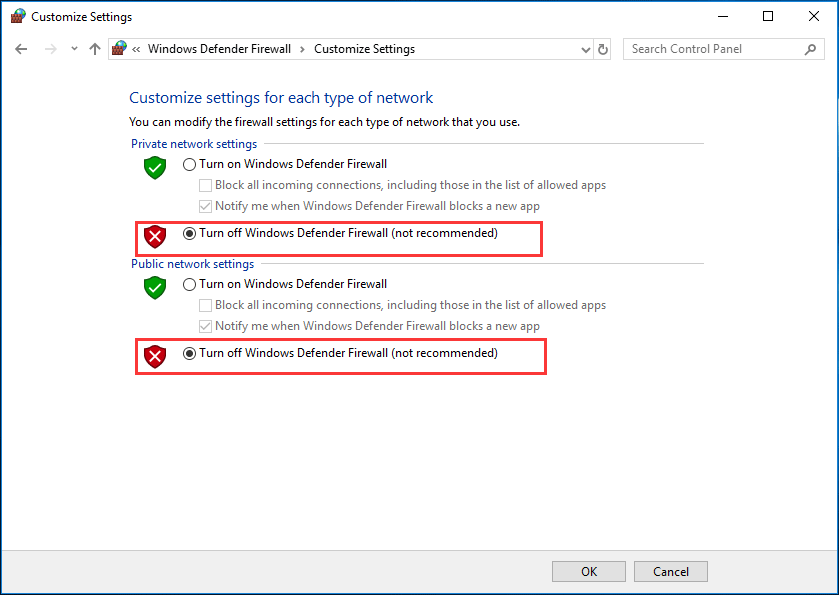Click the Back navigation arrow
Screen dimensions: 839x595
tap(21, 49)
